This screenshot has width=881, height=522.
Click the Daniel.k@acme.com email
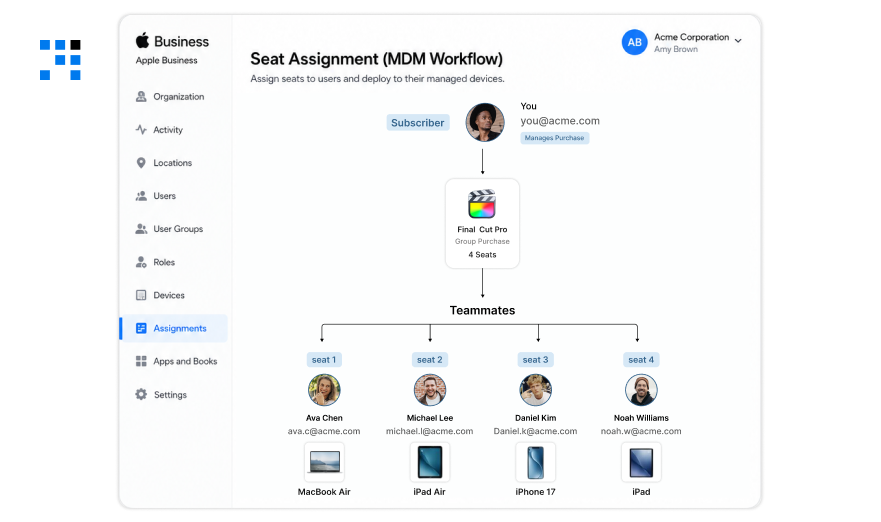click(x=535, y=431)
